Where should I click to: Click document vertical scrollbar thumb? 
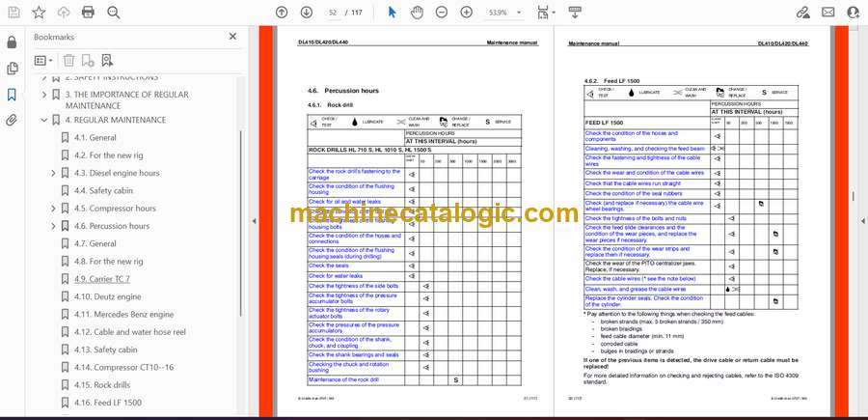pyautogui.click(x=854, y=197)
